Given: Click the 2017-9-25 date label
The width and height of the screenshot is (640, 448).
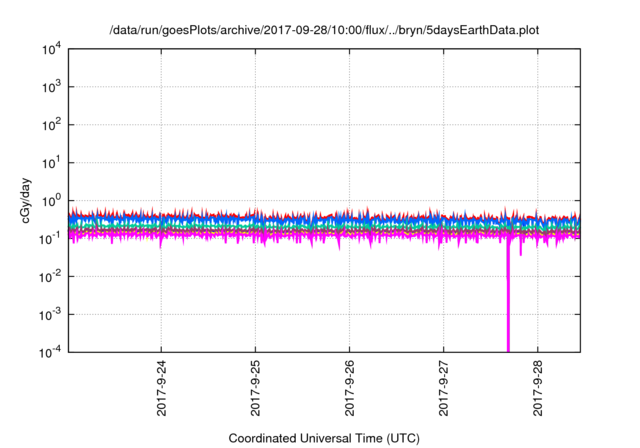Looking at the screenshot, I should (x=256, y=388).
